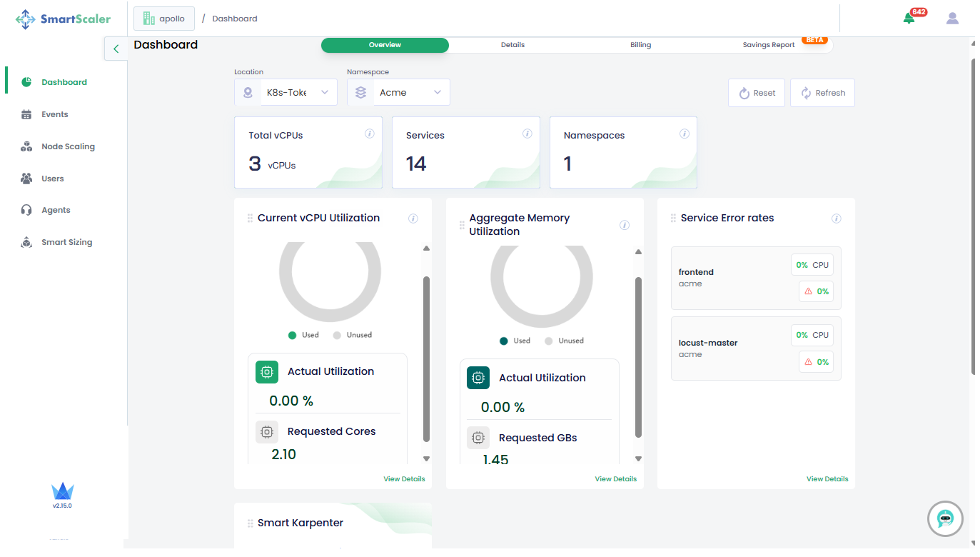
Task: Click the Aggregate Memory Utilization info icon
Action: point(625,225)
